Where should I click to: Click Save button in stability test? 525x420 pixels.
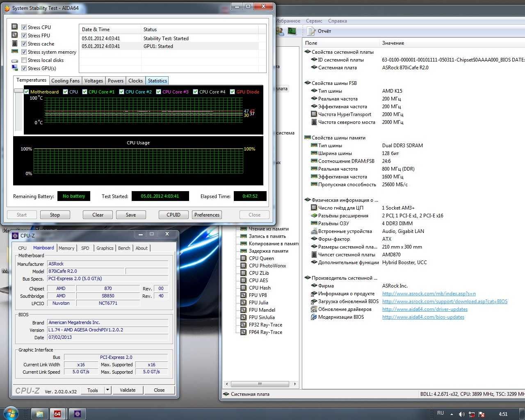[131, 215]
